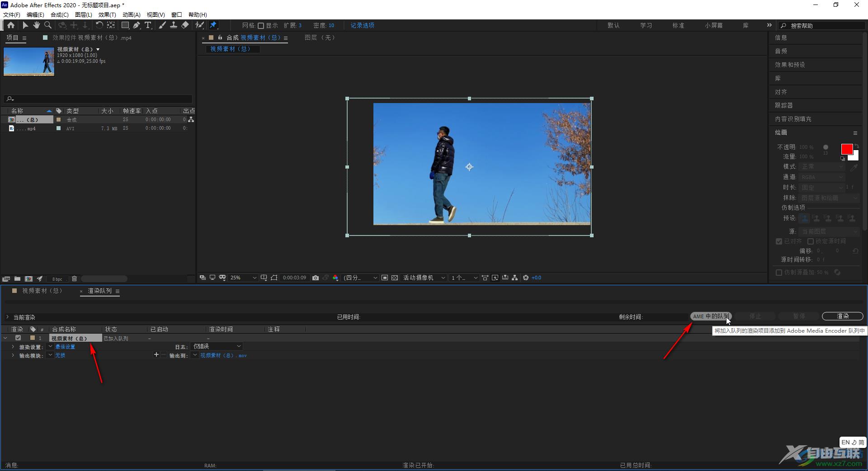Open the resolution (四分..) dropdown

click(360, 278)
